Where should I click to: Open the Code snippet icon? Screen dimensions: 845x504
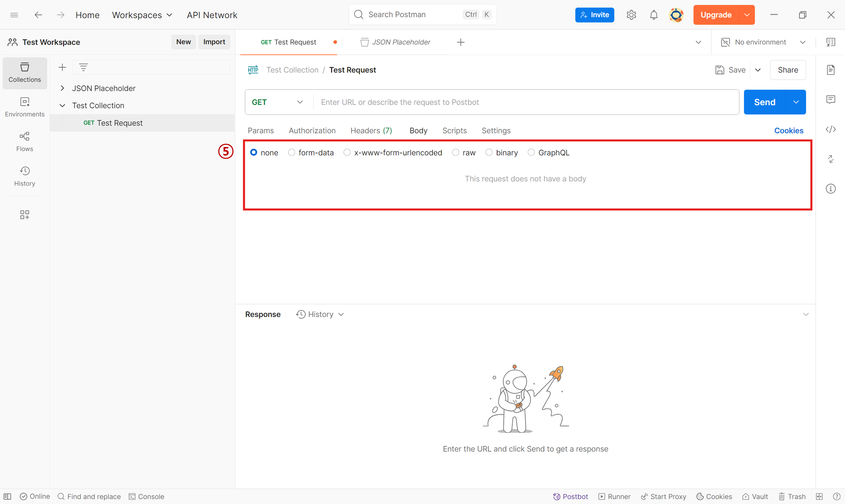click(830, 129)
